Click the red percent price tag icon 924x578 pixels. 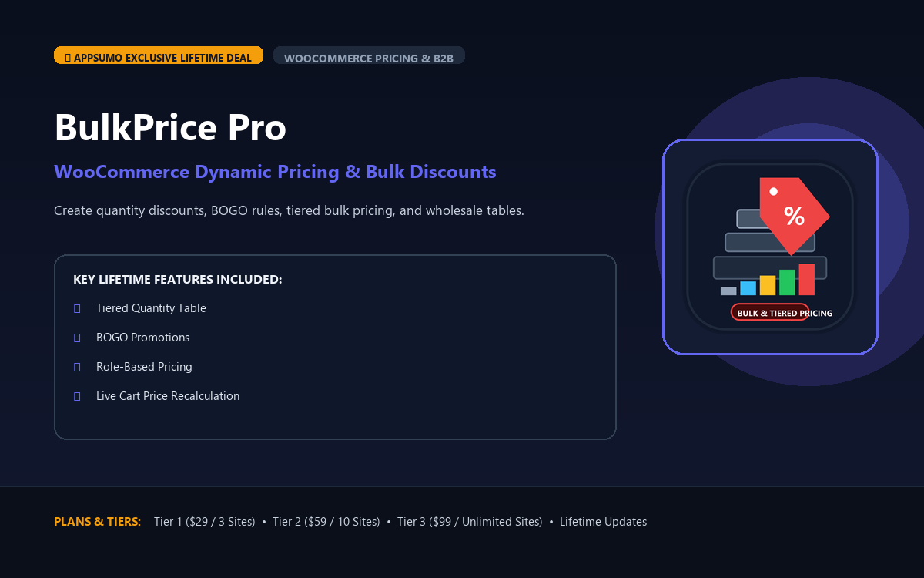click(793, 215)
